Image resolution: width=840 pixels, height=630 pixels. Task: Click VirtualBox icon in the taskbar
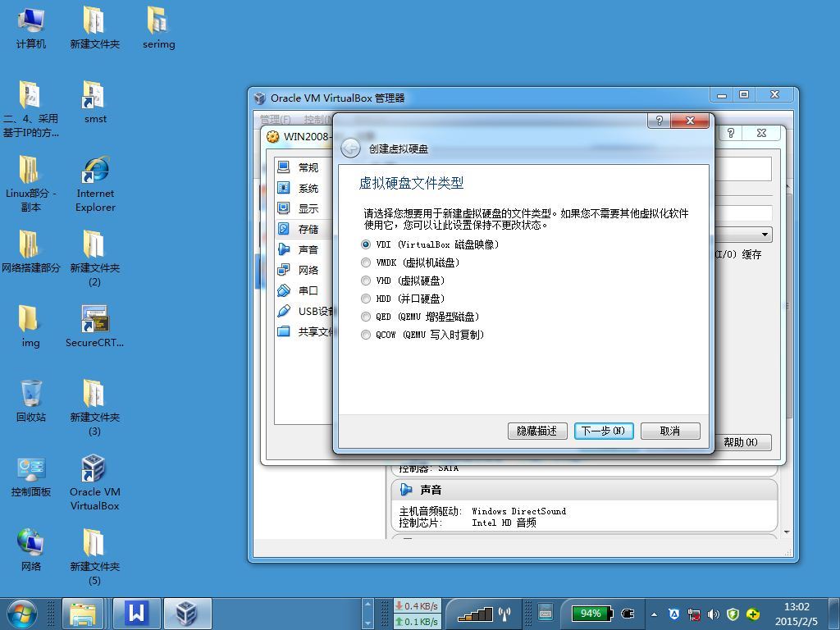(x=187, y=614)
